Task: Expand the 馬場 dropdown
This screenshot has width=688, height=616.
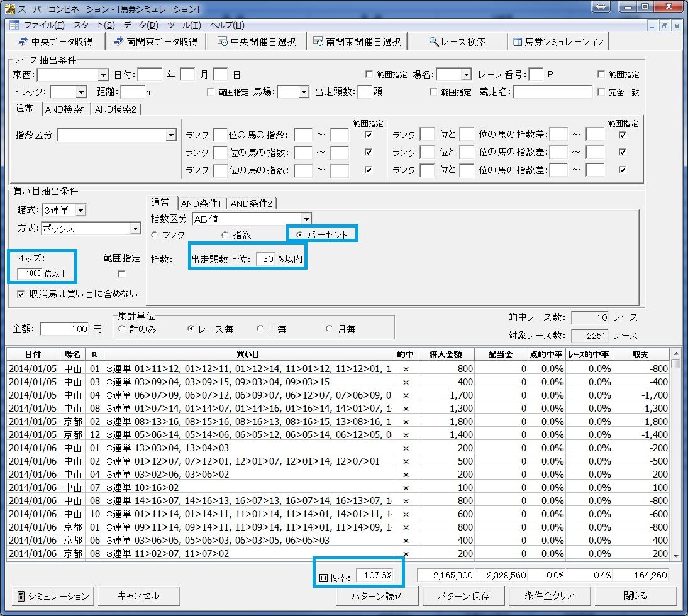Action: (304, 92)
